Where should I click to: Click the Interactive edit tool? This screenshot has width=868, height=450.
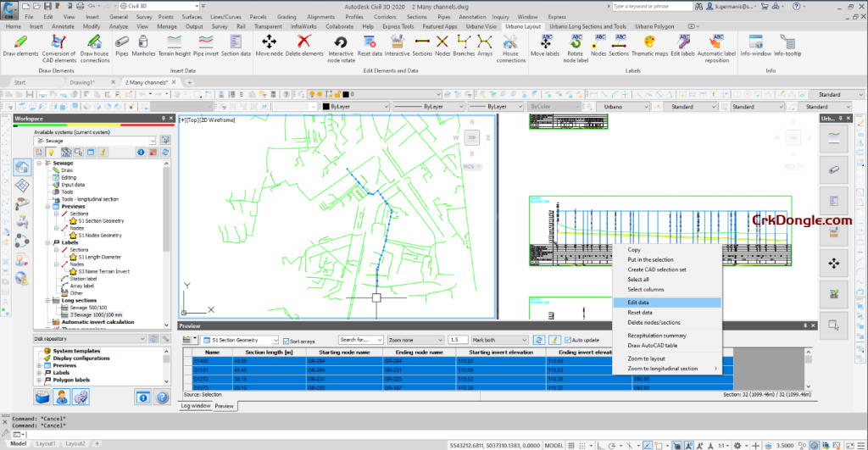pos(397,46)
